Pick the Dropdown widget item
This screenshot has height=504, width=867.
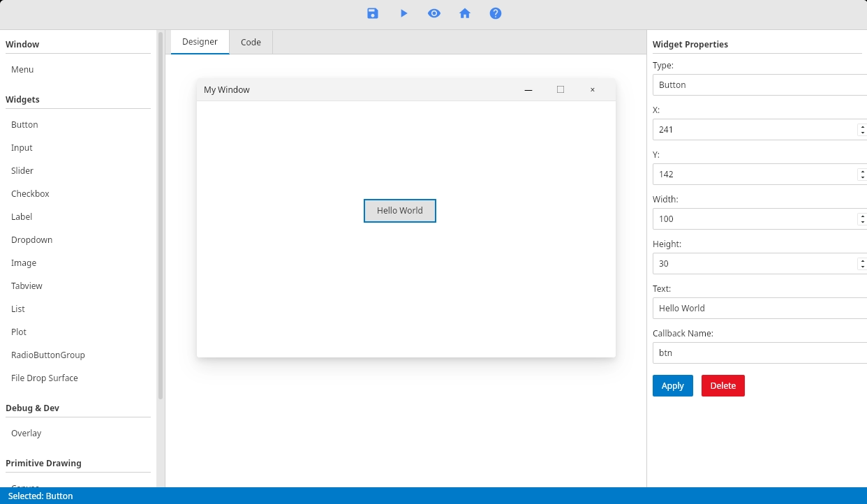[x=31, y=240]
